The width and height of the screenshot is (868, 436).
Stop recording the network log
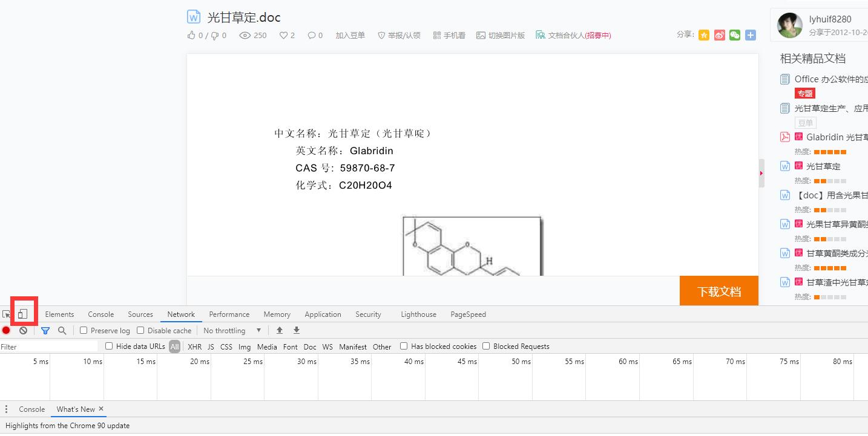pyautogui.click(x=6, y=330)
